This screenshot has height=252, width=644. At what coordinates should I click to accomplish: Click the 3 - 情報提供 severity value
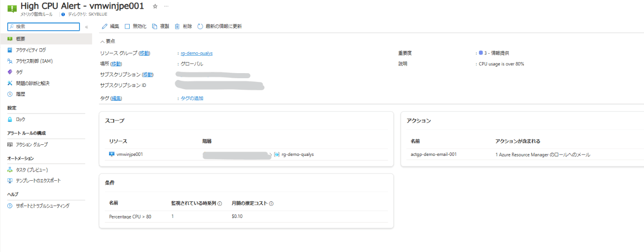click(x=496, y=53)
